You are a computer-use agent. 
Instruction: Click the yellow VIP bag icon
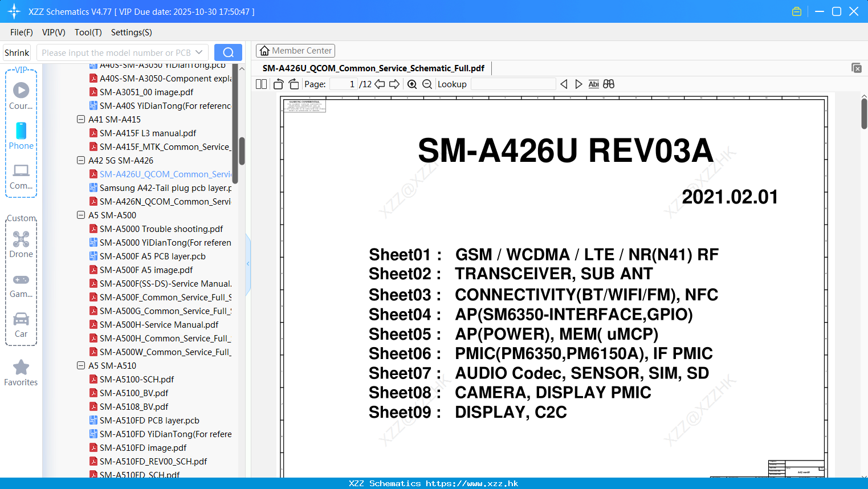click(x=797, y=11)
